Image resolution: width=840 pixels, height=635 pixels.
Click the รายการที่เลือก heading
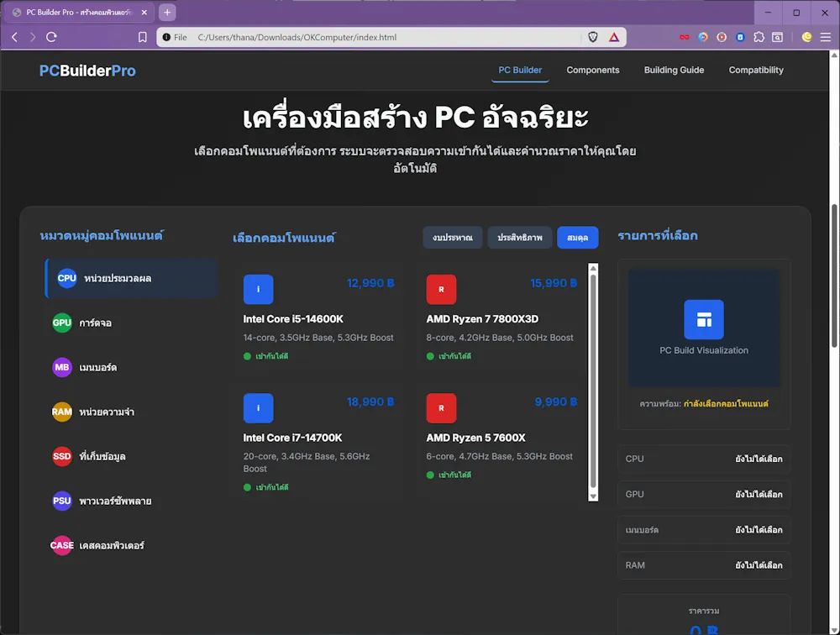tap(658, 236)
